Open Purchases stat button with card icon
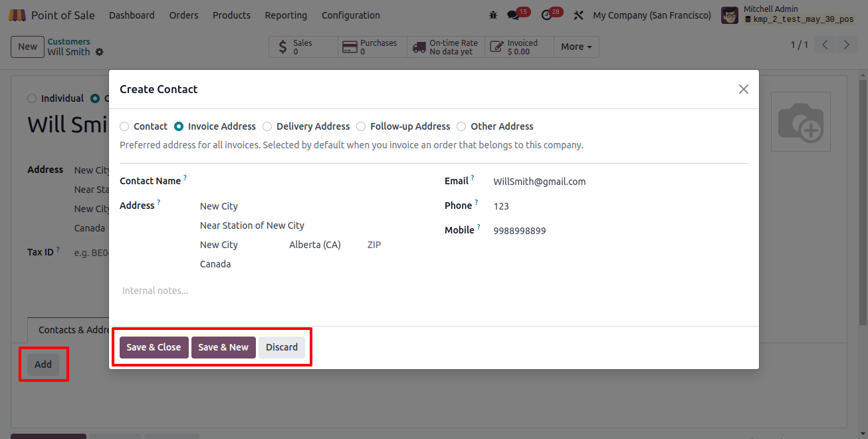Screen dimensions: 868x439 tap(372, 47)
